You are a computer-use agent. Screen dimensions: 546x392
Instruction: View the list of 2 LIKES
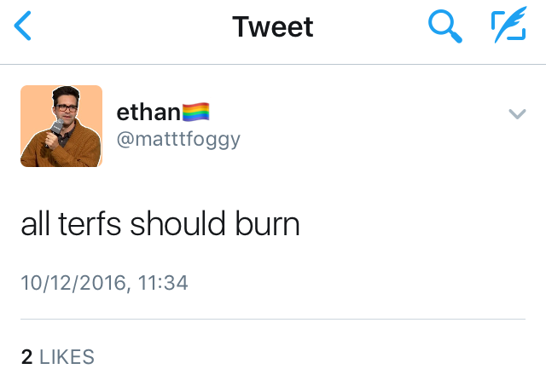coord(58,357)
